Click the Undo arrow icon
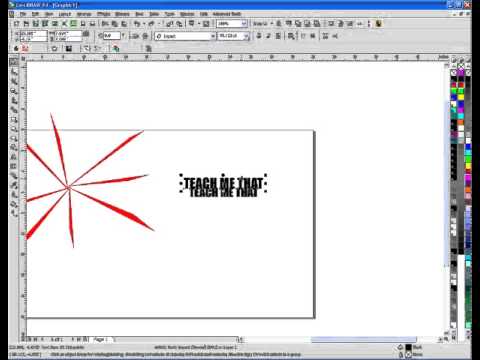This screenshot has height=360, width=480. pos(137,24)
